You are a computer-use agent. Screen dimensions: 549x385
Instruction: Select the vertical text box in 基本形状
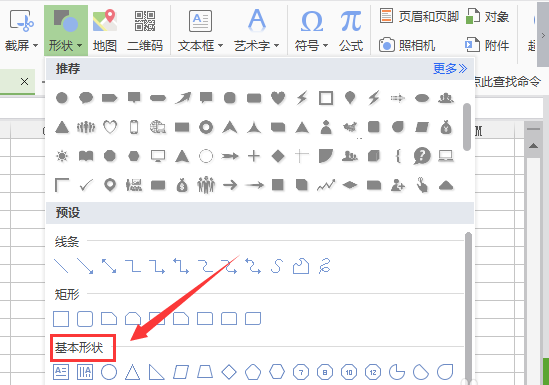(85, 372)
